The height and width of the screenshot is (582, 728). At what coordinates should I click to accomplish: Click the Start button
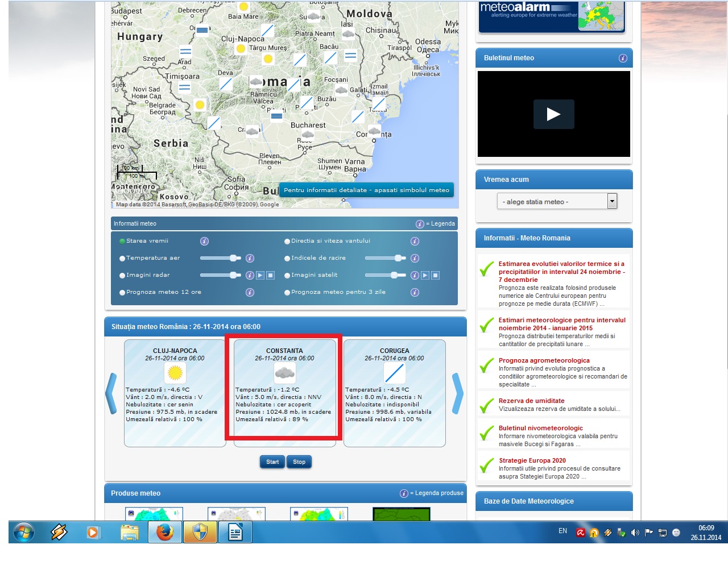(x=272, y=462)
